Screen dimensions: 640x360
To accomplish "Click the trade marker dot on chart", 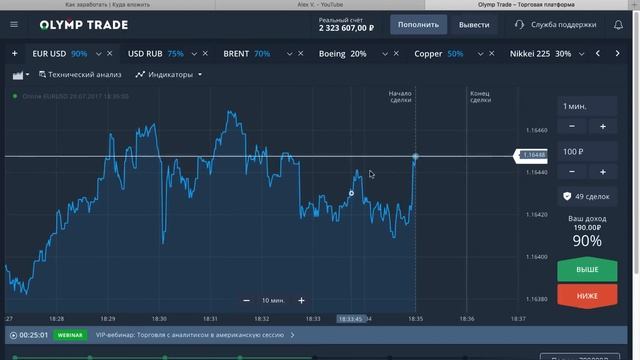I will click(x=351, y=193).
